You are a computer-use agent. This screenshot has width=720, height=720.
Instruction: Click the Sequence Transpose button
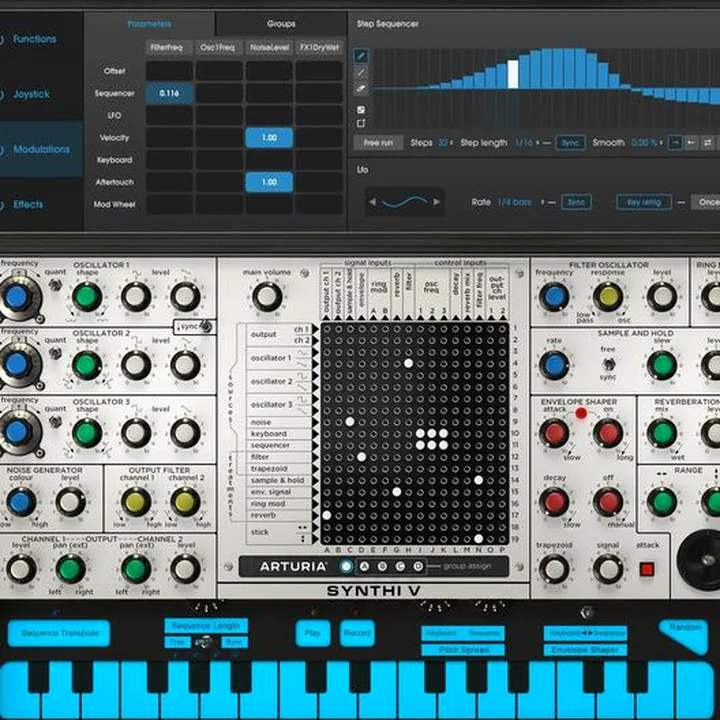[60, 633]
